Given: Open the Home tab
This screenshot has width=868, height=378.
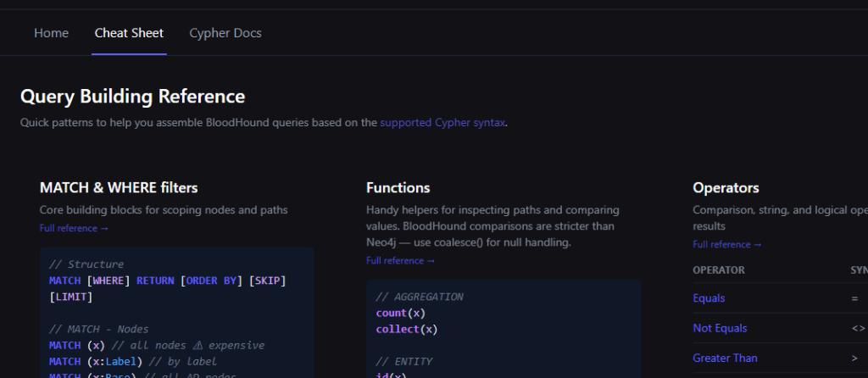Looking at the screenshot, I should point(51,33).
